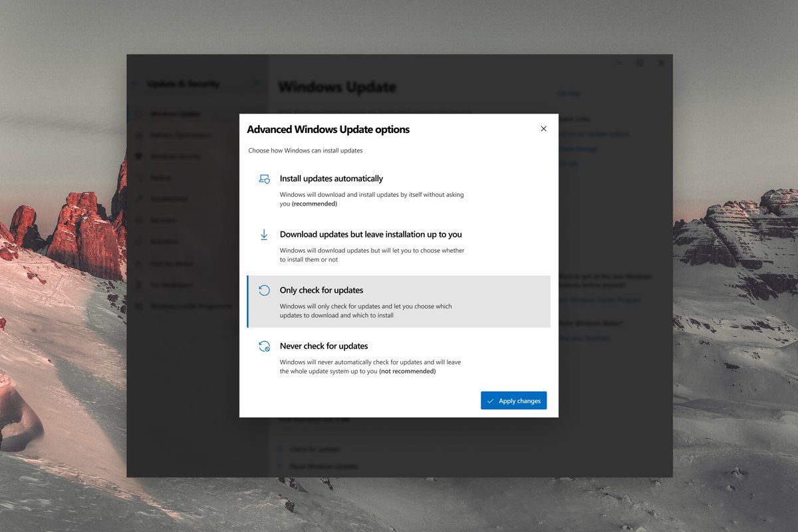Choose Download updates but leave installation up to you
Screen dimensions: 798x532
[x=399, y=246]
